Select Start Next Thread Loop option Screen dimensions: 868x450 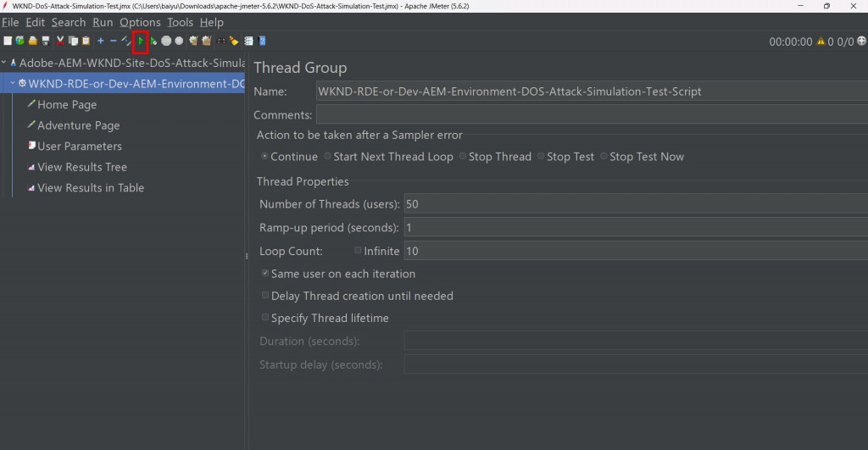pos(328,157)
